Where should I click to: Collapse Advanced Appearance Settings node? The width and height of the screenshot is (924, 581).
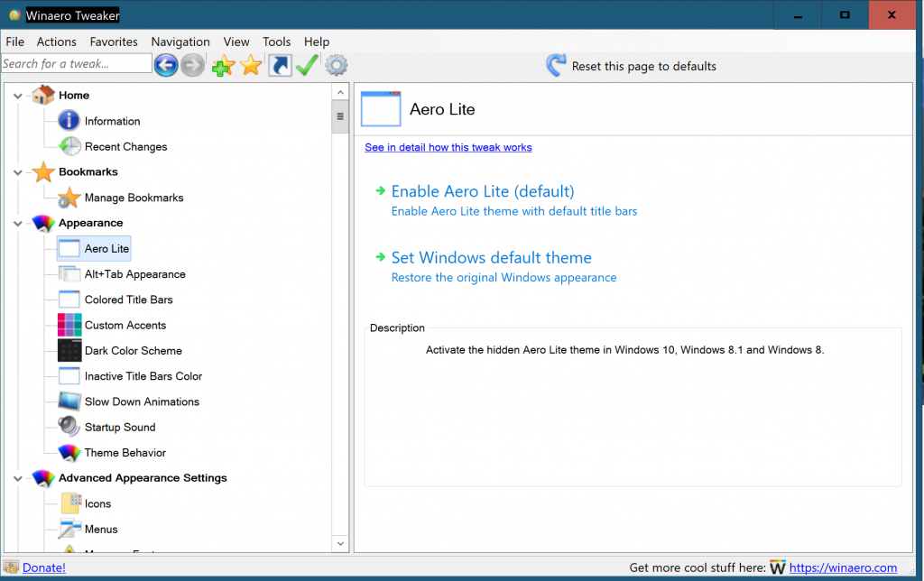18,478
